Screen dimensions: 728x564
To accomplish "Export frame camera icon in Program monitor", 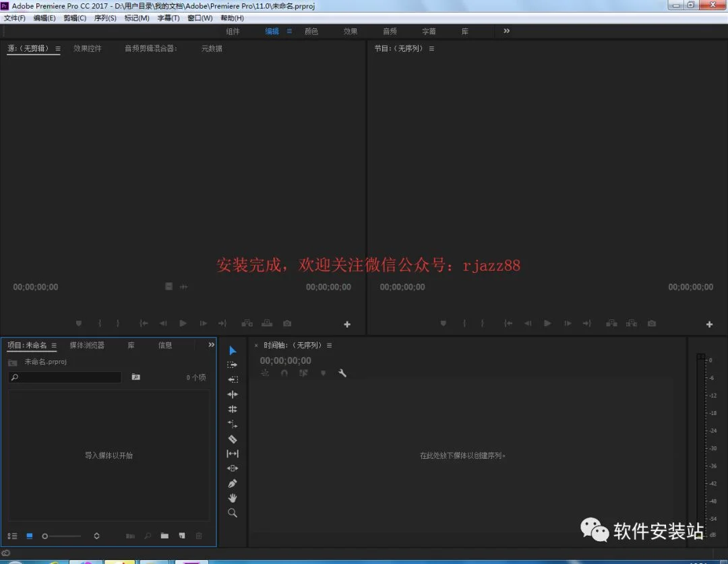I will coord(652,323).
